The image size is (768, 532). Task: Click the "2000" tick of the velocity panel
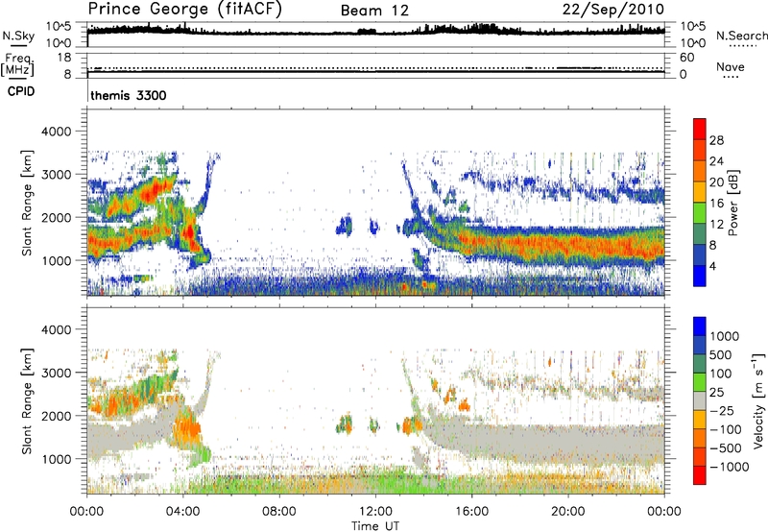[56, 416]
